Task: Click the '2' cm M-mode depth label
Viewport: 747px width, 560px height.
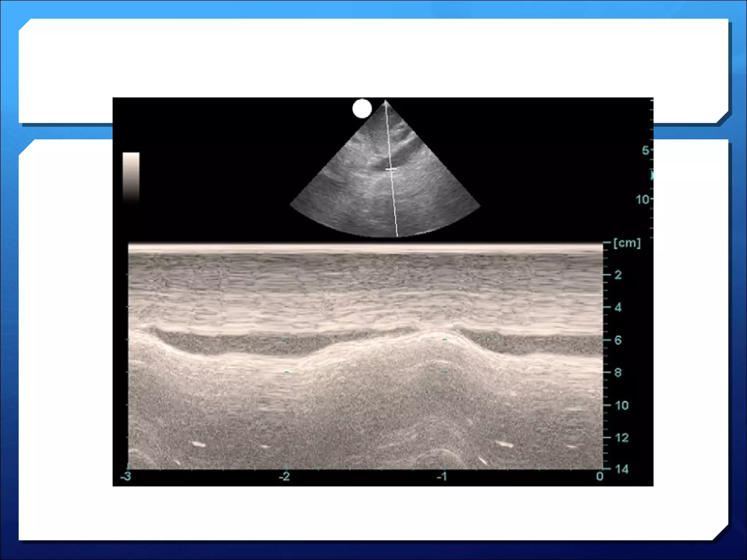Action: pyautogui.click(x=618, y=275)
